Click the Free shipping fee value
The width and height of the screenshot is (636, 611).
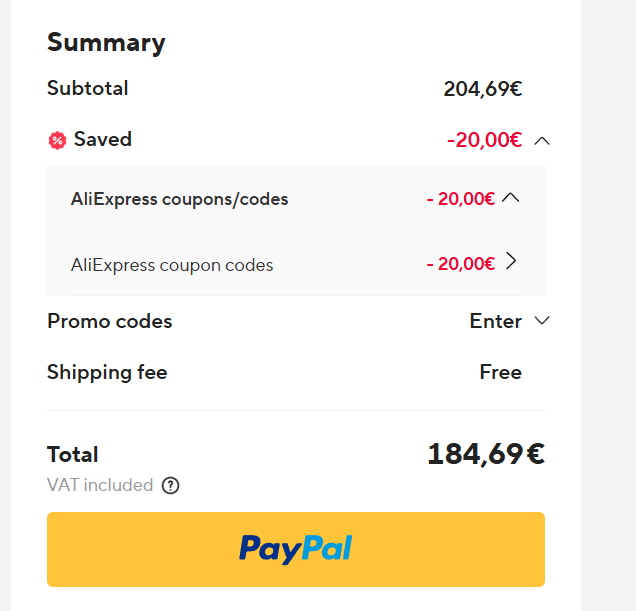pos(500,372)
